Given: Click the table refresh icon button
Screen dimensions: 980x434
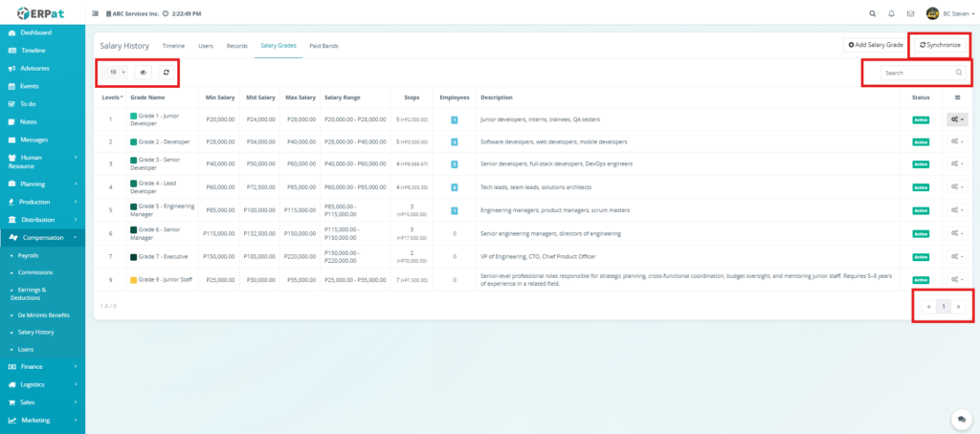Looking at the screenshot, I should click(166, 72).
